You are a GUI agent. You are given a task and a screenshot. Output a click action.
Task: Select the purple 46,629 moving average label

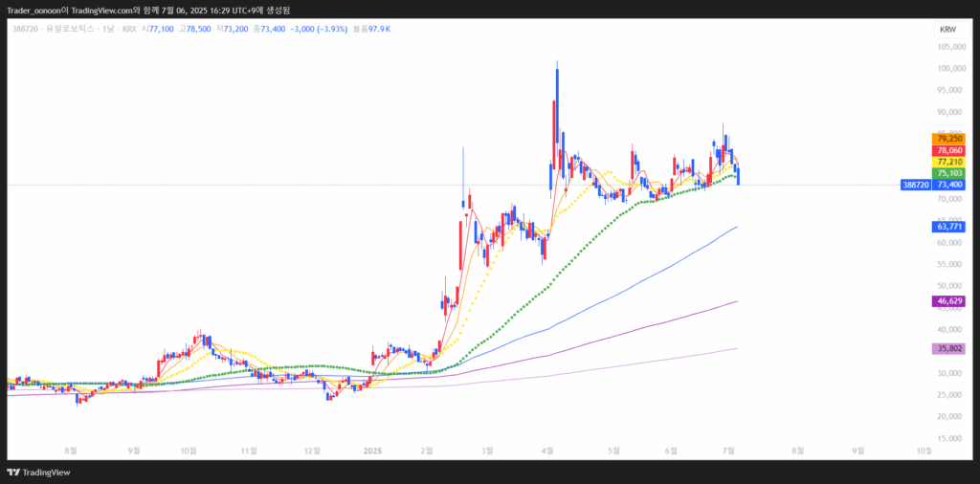point(949,301)
